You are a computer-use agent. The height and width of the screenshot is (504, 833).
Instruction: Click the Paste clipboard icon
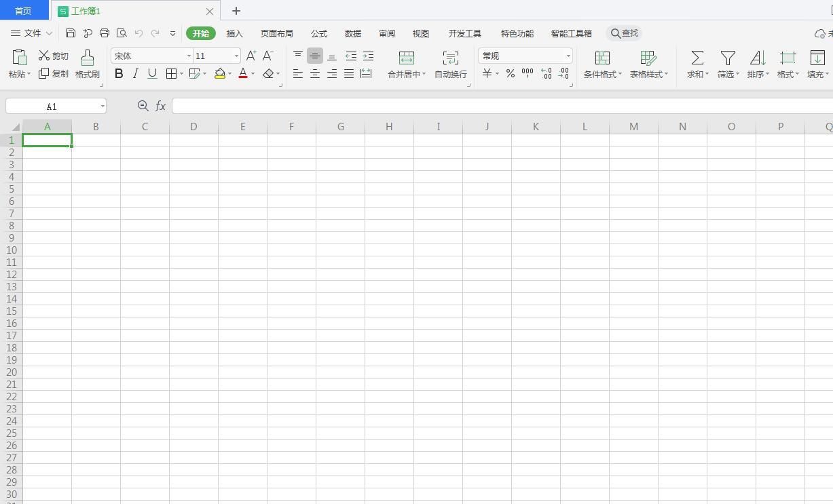pyautogui.click(x=20, y=57)
